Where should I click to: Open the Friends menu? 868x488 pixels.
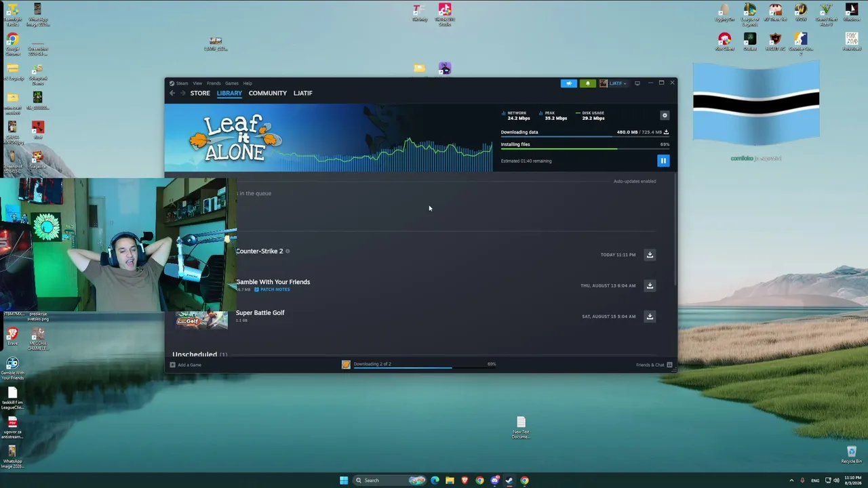(214, 83)
